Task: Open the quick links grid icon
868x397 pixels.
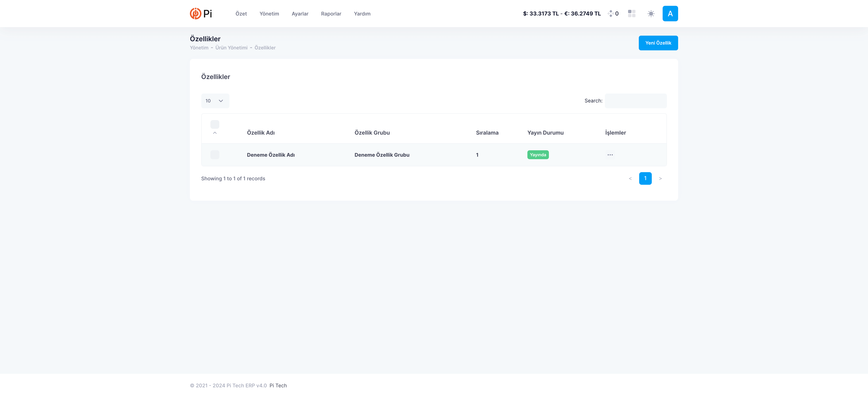Action: point(631,14)
